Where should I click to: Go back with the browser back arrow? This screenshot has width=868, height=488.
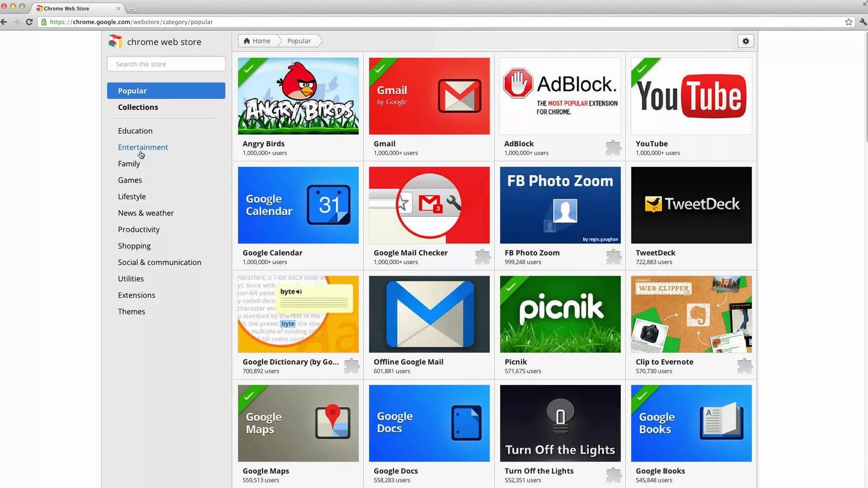point(4,22)
